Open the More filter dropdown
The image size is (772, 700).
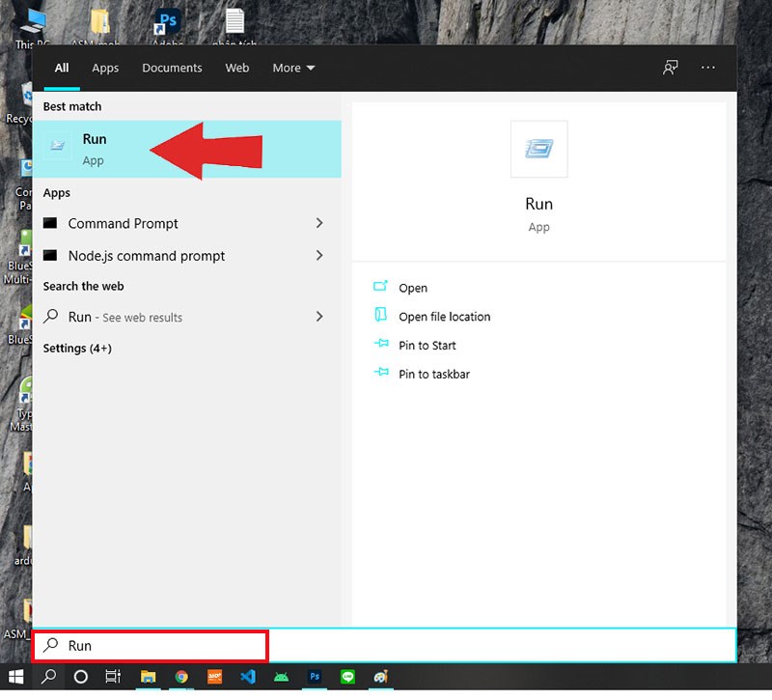pos(294,68)
